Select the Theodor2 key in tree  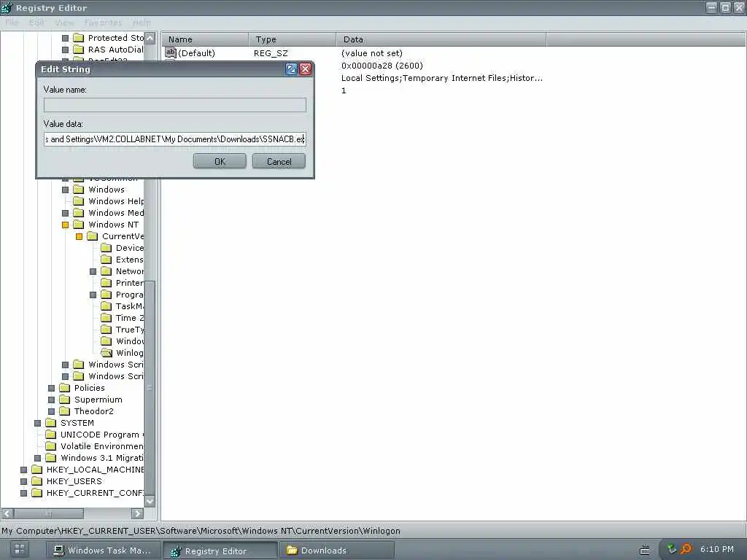click(x=94, y=411)
